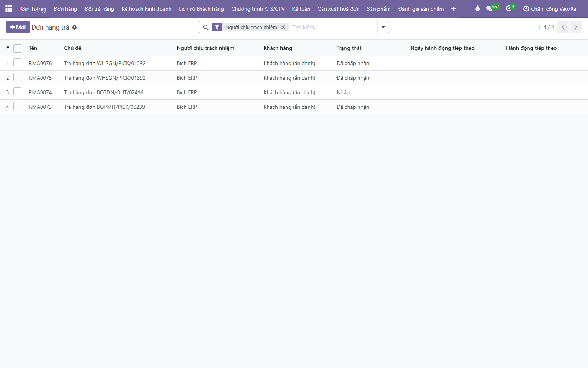Go to the next page with right arrow
Viewport: 588px width, 368px height.
pyautogui.click(x=575, y=27)
